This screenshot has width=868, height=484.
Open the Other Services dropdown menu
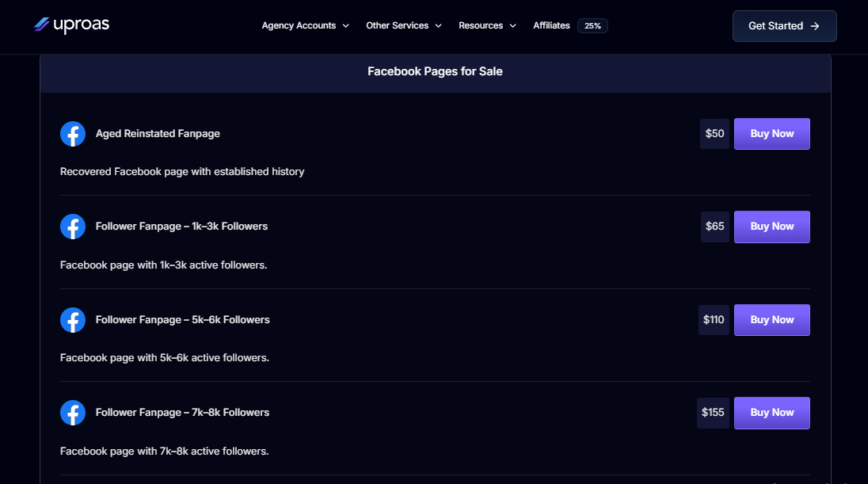pyautogui.click(x=403, y=26)
